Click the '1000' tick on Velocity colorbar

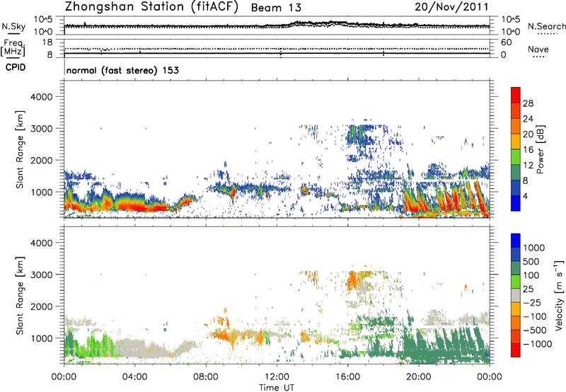click(533, 248)
